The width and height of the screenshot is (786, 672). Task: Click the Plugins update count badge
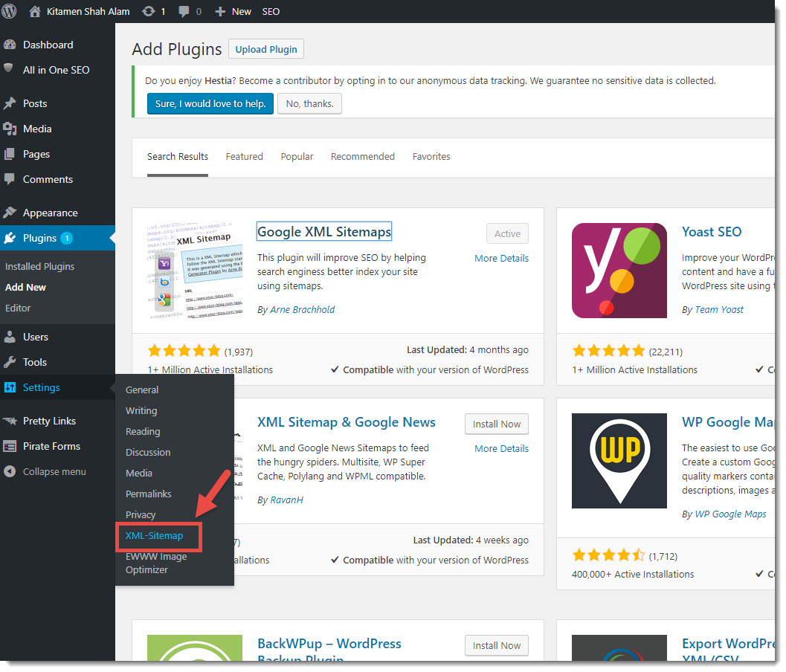(x=67, y=238)
